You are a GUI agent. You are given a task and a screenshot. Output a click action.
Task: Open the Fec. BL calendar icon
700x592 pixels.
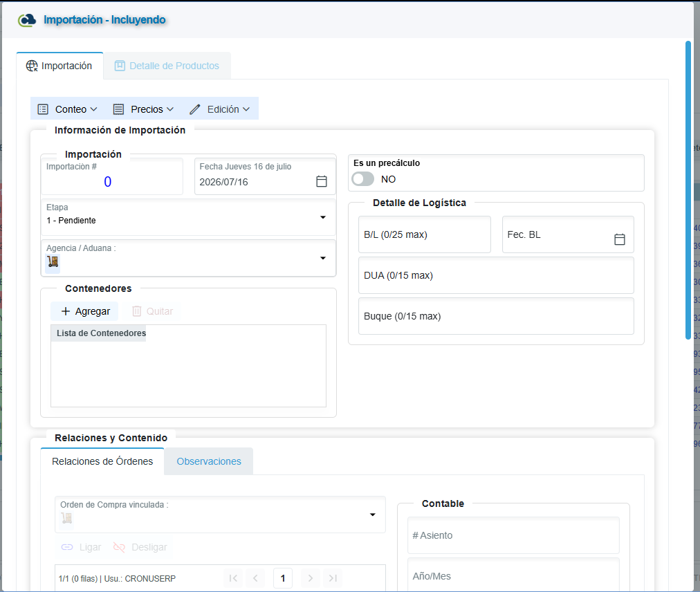click(x=620, y=239)
